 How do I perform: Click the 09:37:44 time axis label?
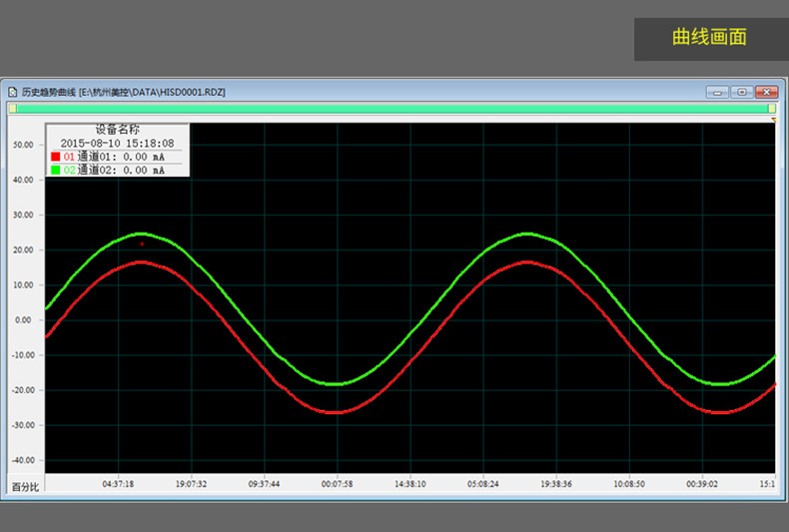(x=264, y=484)
